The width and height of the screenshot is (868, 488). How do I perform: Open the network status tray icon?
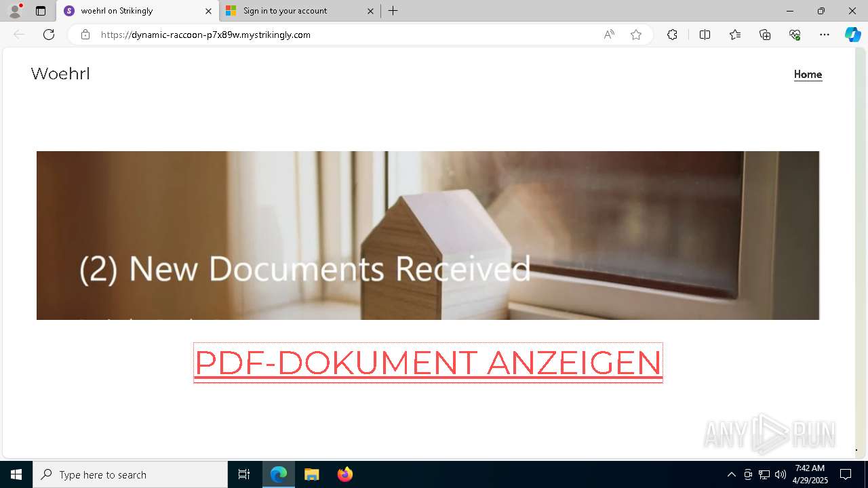764,474
